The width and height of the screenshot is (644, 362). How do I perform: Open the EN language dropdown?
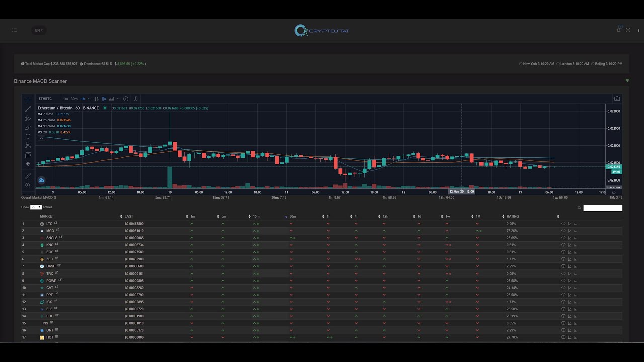tap(39, 30)
